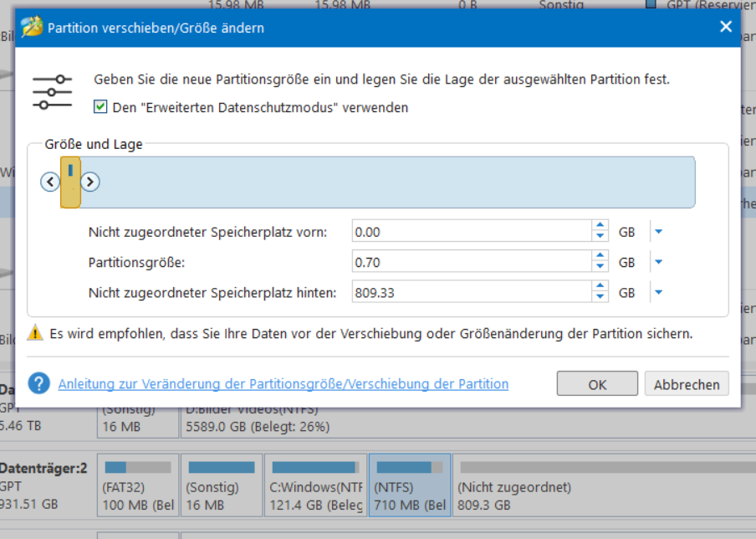This screenshot has height=539, width=756.
Task: Click the "Größe und Lage" group label
Action: [x=94, y=144]
